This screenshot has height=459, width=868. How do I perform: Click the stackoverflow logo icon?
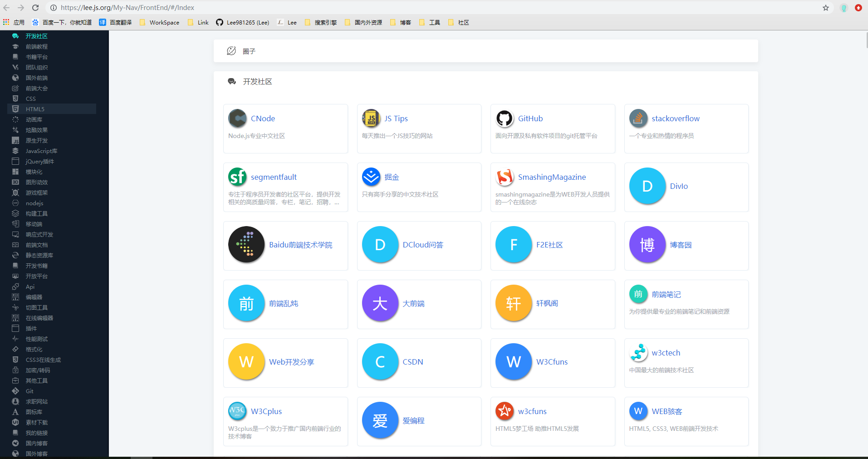(638, 118)
